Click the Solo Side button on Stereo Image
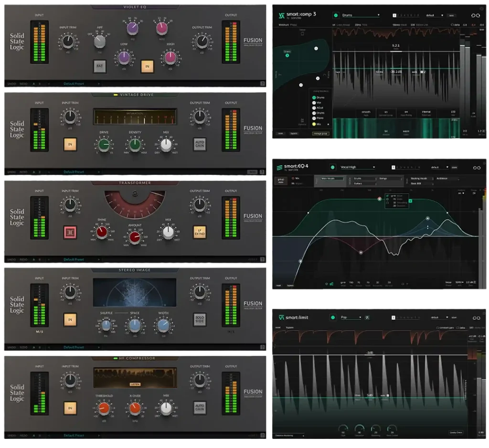 200,320
